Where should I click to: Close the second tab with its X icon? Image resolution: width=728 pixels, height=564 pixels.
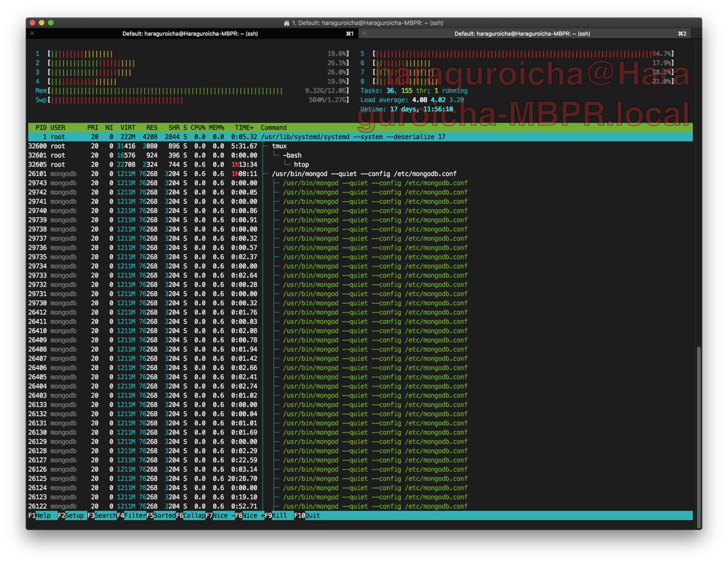tap(364, 34)
